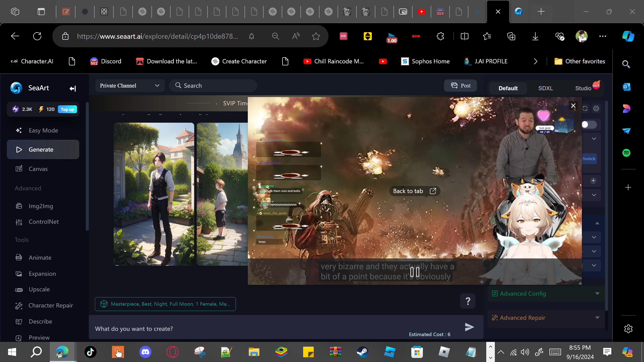The image size is (644, 362).
Task: Open the J.AI PROFILE bookmark
Action: (486, 61)
